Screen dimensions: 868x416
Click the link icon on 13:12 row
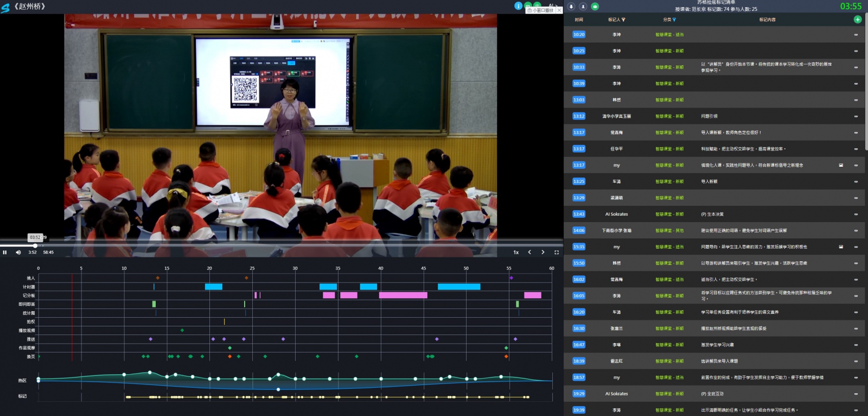point(856,116)
